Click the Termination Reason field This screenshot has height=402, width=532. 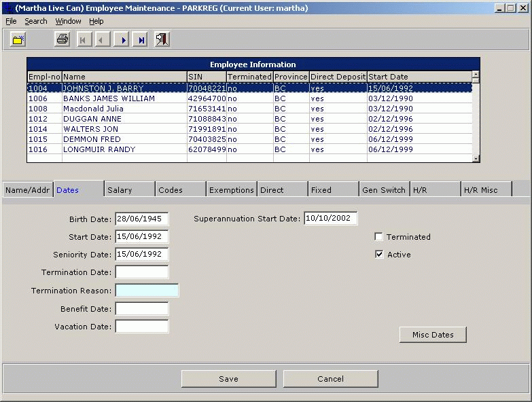click(x=147, y=291)
